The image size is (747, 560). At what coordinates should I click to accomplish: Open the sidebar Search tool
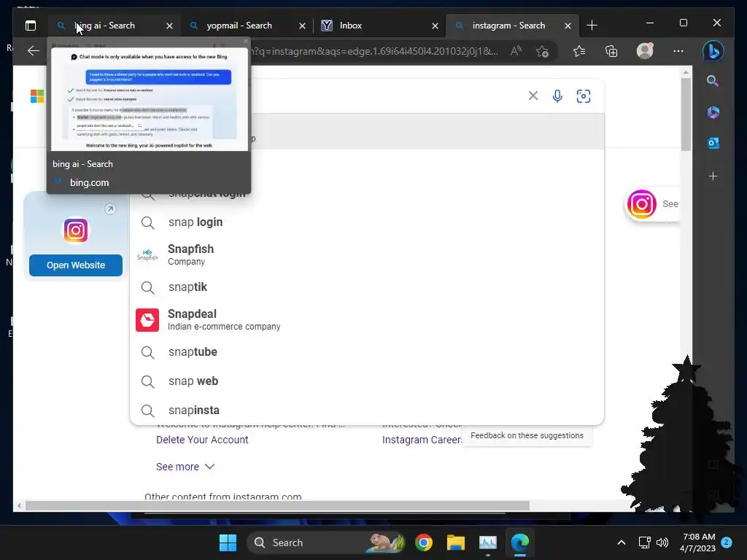point(713,81)
